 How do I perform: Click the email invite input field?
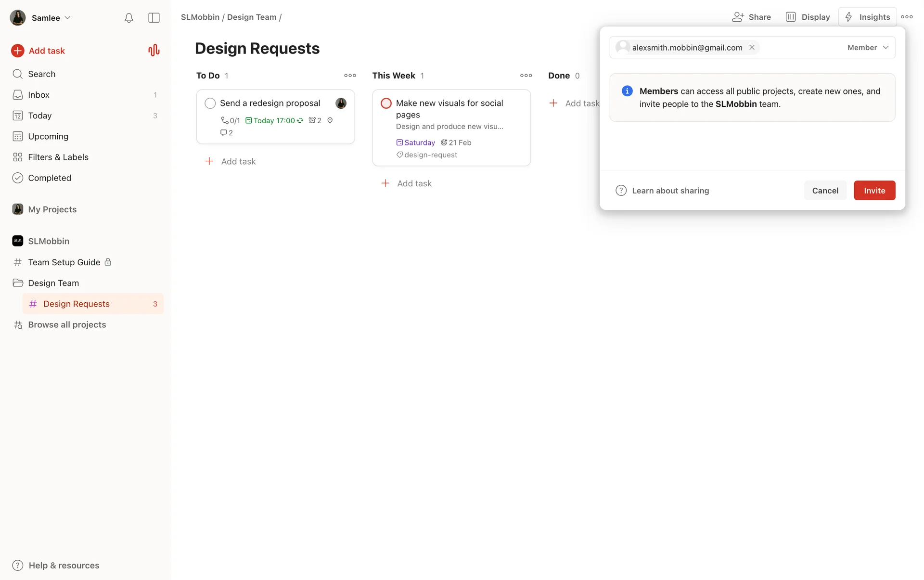[799, 48]
